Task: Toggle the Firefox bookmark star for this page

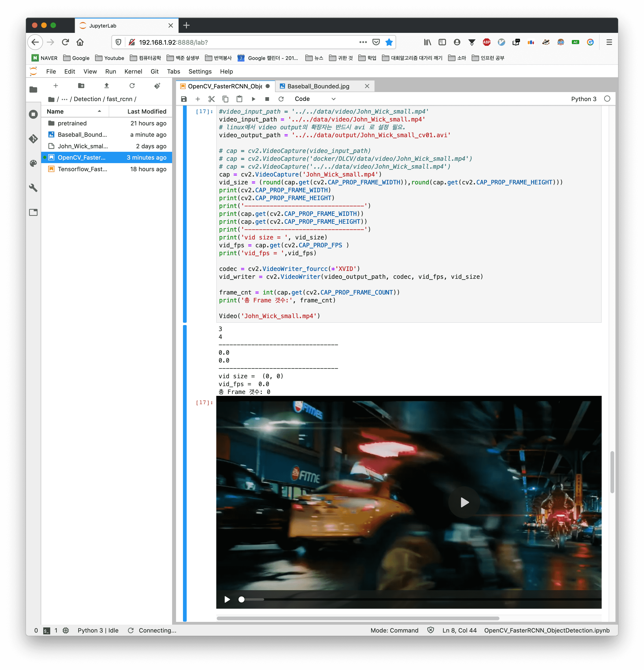Action: click(x=389, y=42)
